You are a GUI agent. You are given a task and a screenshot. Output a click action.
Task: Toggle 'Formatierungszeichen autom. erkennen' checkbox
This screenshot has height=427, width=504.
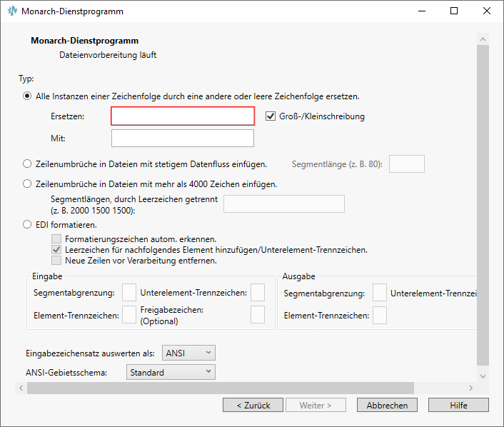[x=56, y=239]
